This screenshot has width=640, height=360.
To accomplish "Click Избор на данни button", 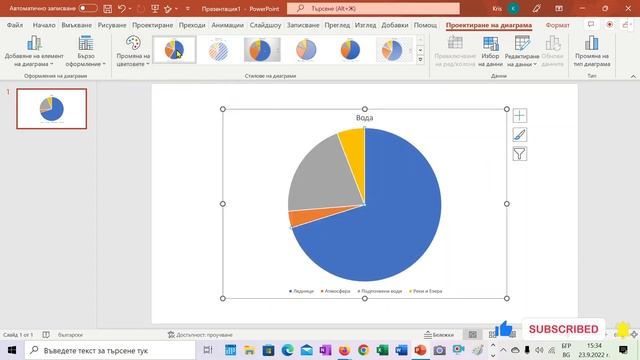I will pos(490,51).
